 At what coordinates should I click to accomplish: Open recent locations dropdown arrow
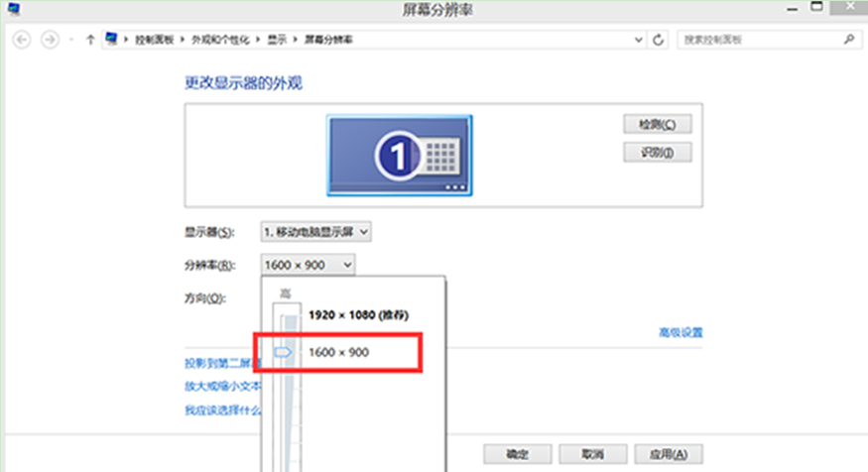click(71, 40)
